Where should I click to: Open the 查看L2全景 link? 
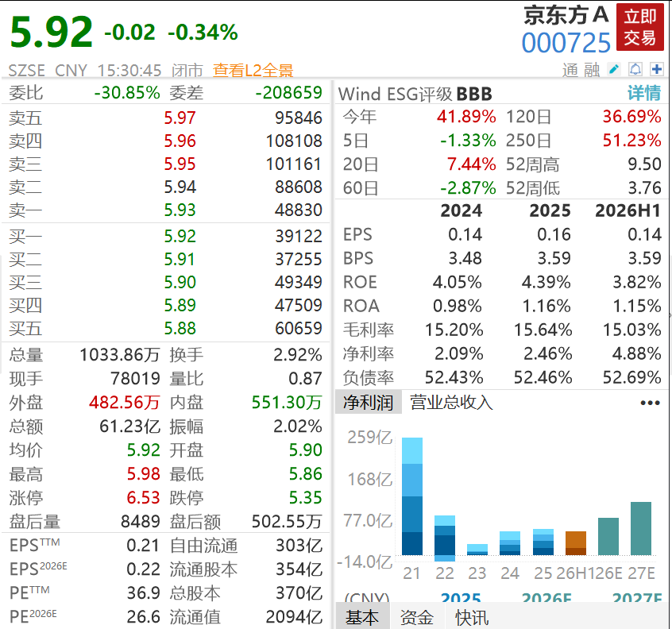253,70
